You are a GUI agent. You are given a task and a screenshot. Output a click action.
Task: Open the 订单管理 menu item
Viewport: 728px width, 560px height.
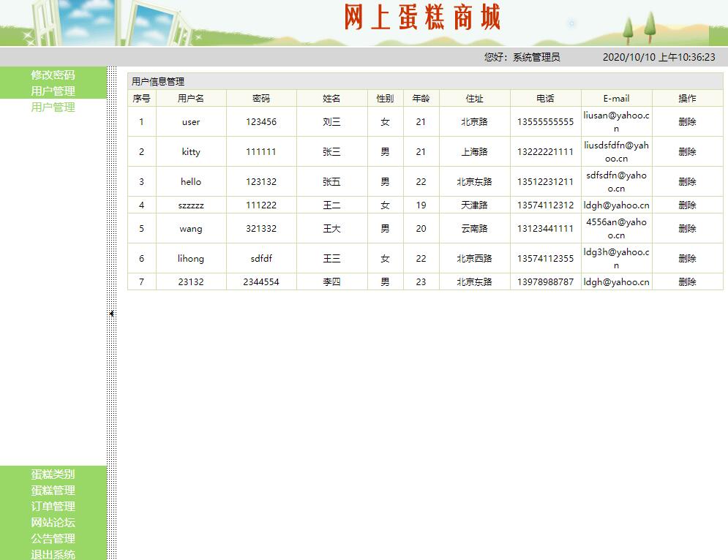pos(52,507)
